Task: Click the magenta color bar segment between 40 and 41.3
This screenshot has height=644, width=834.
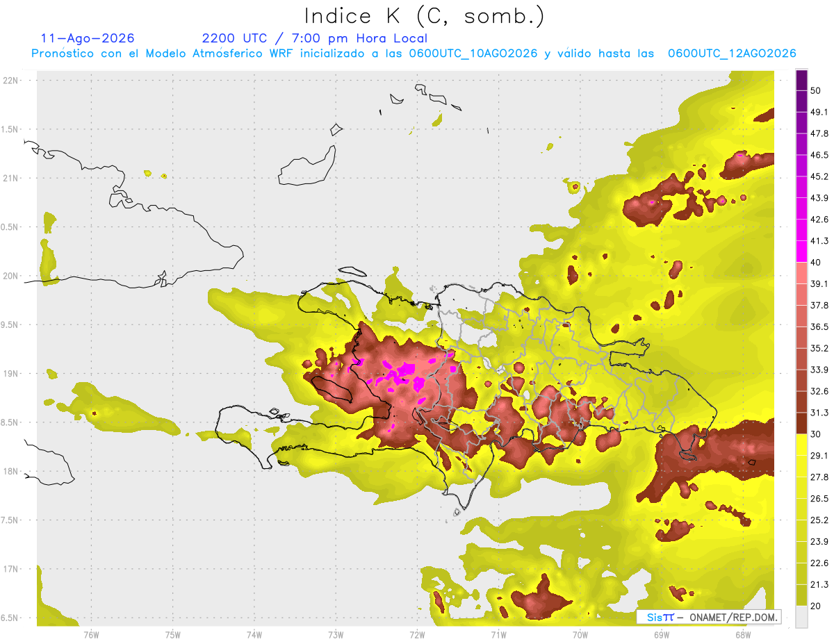Action: click(x=801, y=251)
